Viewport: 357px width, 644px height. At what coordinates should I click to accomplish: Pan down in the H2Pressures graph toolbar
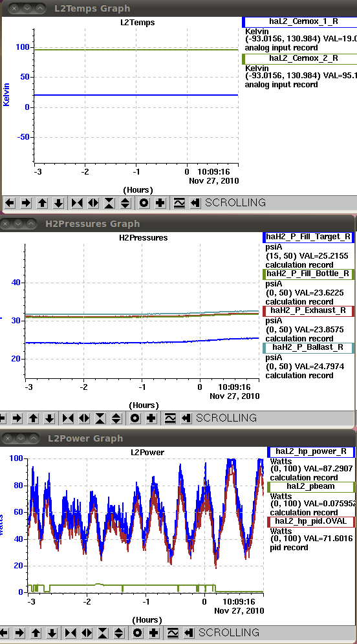pos(50,418)
